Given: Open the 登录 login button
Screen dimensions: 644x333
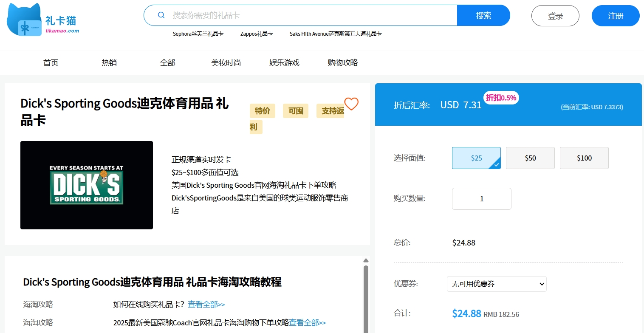Looking at the screenshot, I should pyautogui.click(x=555, y=16).
